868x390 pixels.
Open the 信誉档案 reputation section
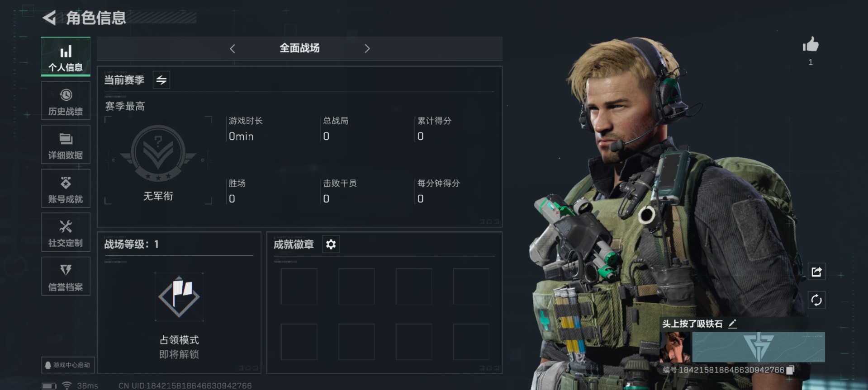click(66, 276)
